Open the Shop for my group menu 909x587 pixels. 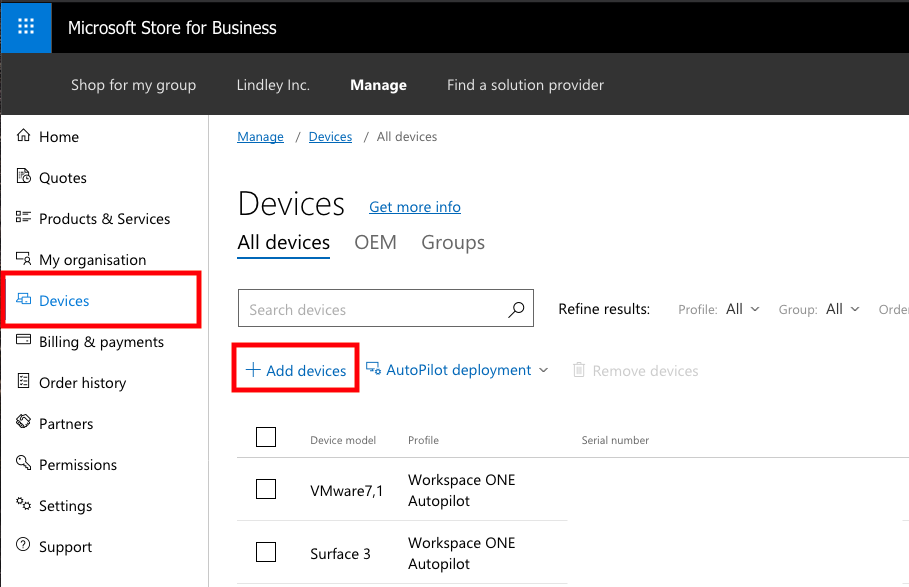tap(133, 85)
